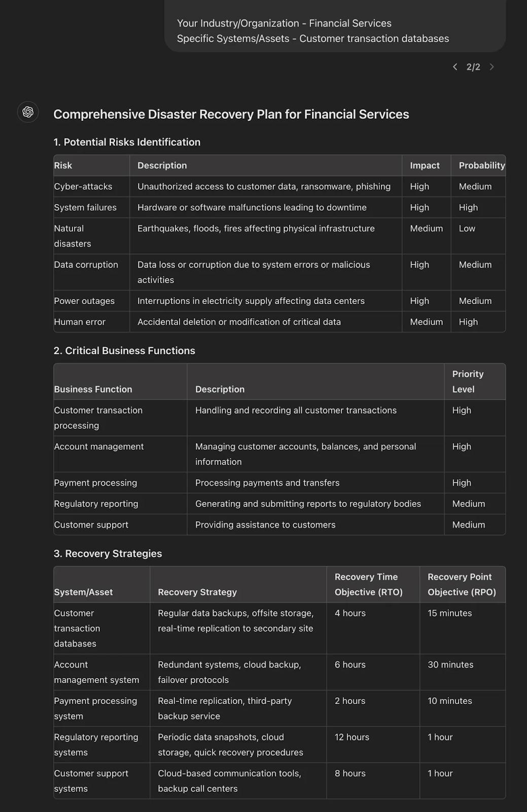This screenshot has height=812, width=527.
Task: Select the Payment processing system row cell
Action: click(x=102, y=708)
